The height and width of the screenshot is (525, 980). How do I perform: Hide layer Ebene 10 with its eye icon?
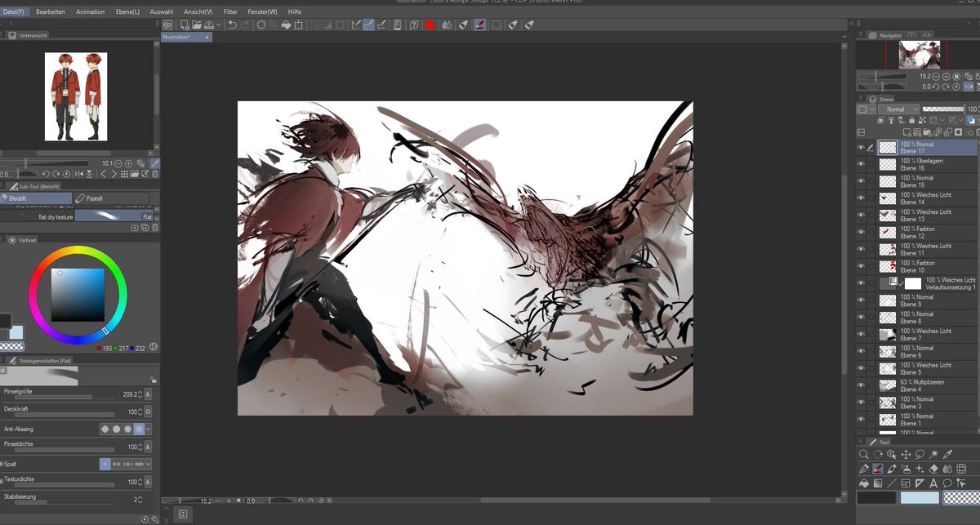[860, 266]
